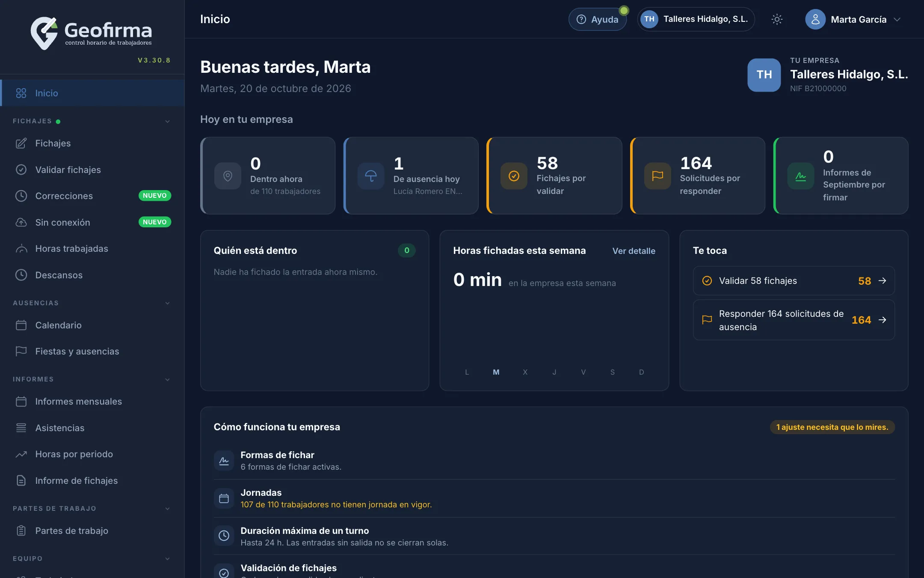This screenshot has width=924, height=578.
Task: Click the Asistencias list icon
Action: point(21,428)
